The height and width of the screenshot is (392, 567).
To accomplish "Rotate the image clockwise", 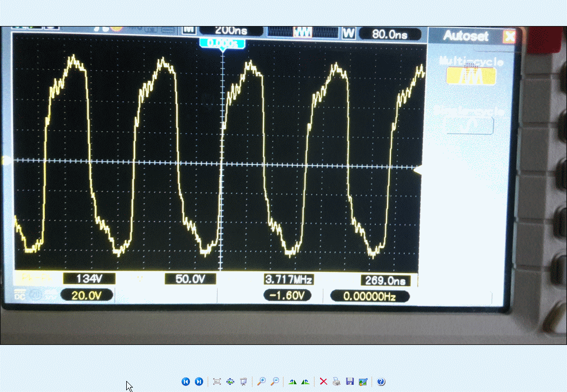I will 292,381.
